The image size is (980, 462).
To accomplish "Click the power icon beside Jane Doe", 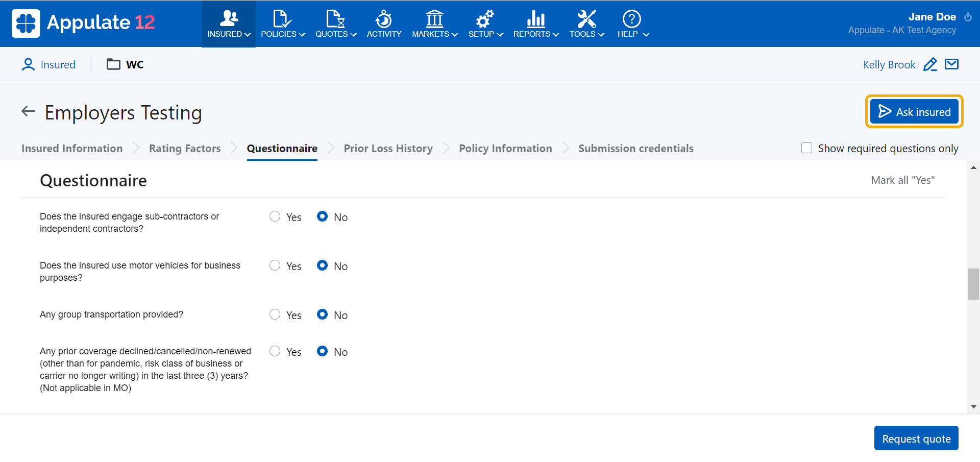I will coord(968,17).
